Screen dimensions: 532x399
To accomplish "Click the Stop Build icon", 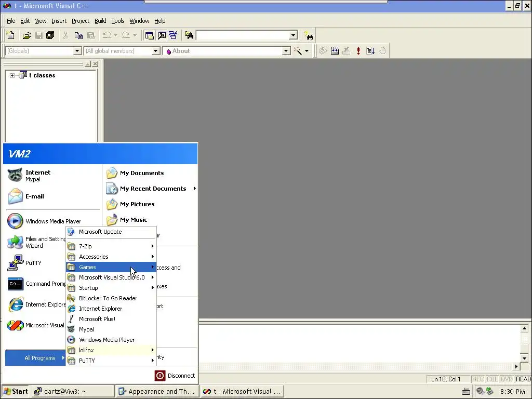I will click(347, 51).
